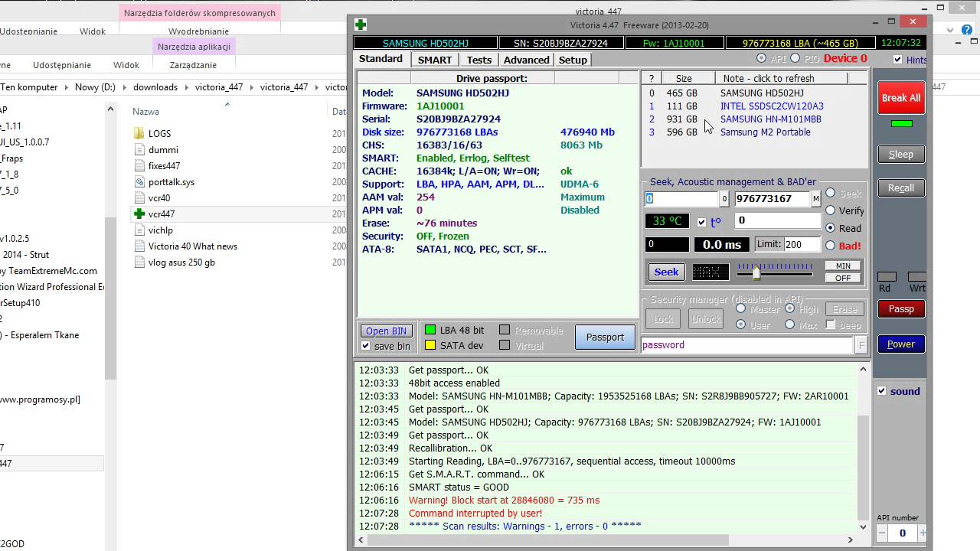This screenshot has height=551, width=980.
Task: Select vlog asus 250 gb file icon
Action: [x=139, y=262]
